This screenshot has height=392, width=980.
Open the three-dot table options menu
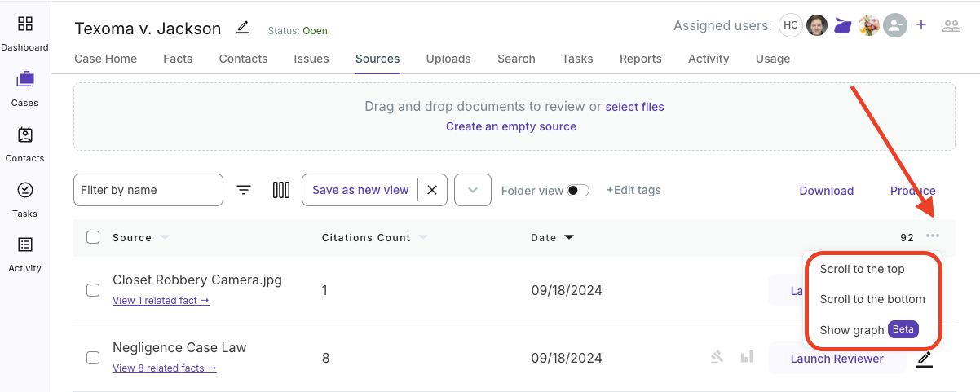click(933, 236)
